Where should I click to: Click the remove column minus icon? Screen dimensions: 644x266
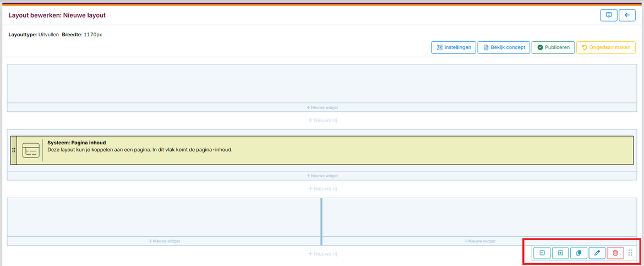coord(542,253)
